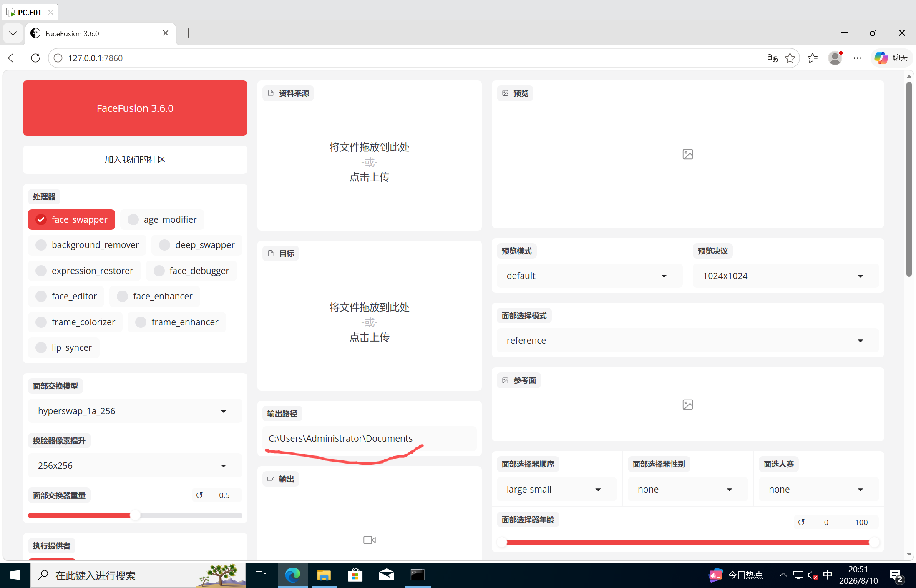Open Task View on the taskbar

(x=261, y=575)
